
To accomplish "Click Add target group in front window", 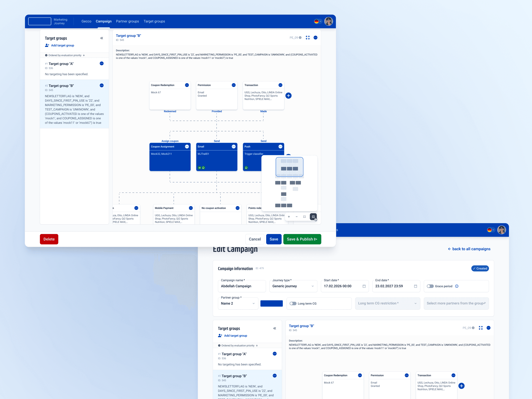I will click(60, 45).
